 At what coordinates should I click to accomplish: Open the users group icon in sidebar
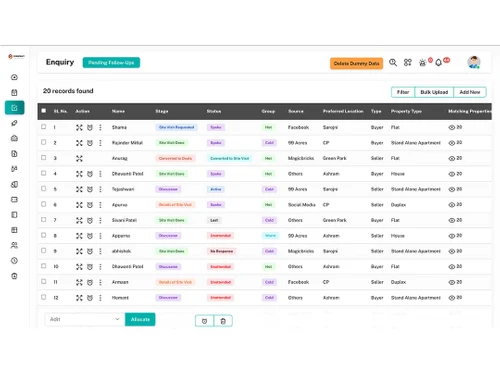(x=14, y=245)
